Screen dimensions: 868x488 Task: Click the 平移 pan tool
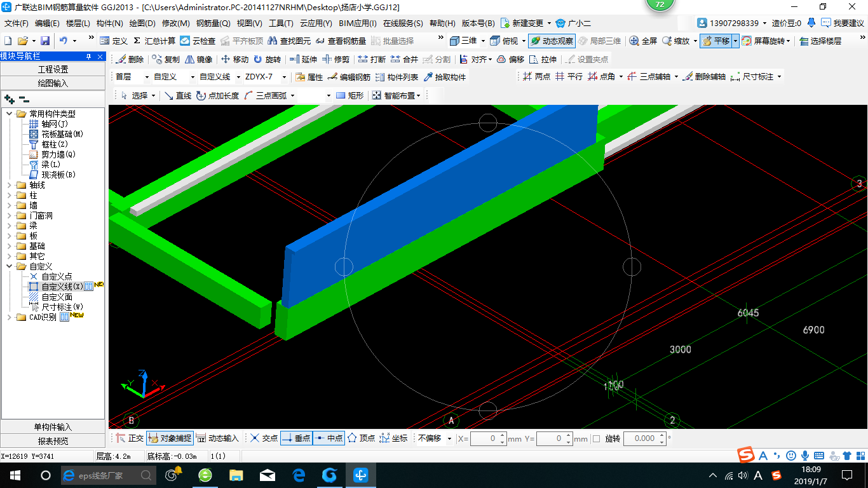[716, 41]
